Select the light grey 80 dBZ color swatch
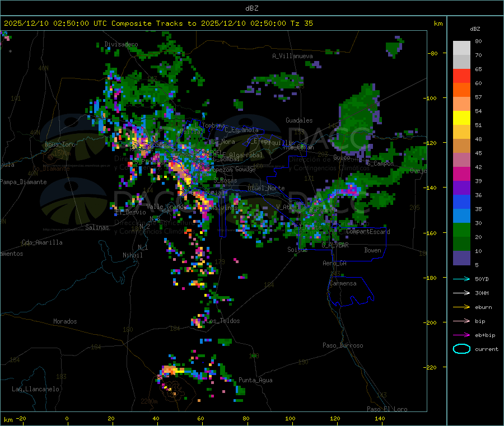504x426 pixels. [461, 48]
